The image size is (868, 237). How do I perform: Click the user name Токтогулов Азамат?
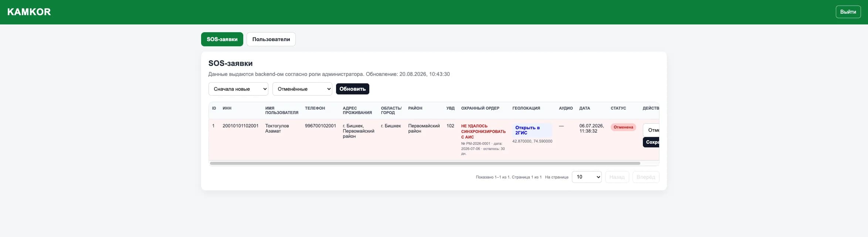point(277,128)
